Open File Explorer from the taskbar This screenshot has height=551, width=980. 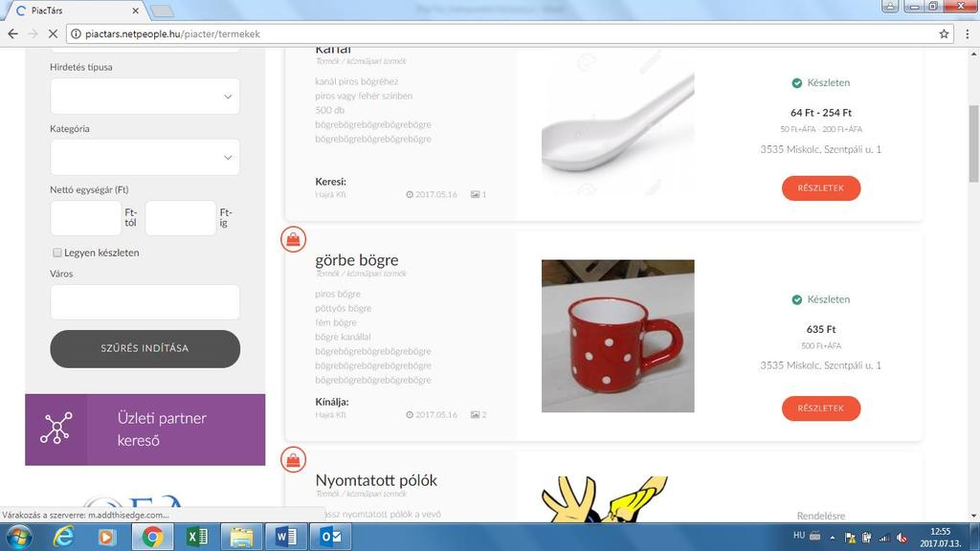coord(241,537)
